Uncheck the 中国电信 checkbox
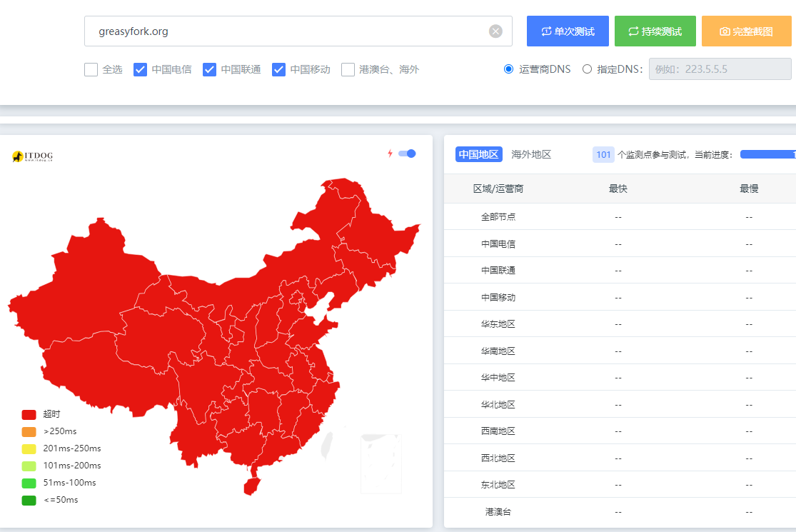The width and height of the screenshot is (796, 532). pos(141,69)
